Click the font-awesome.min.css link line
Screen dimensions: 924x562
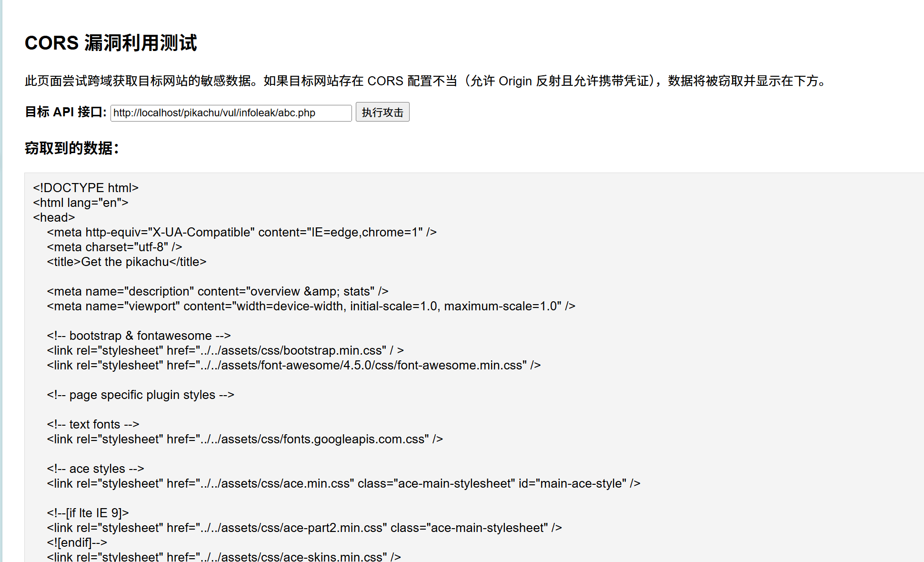[x=293, y=365]
